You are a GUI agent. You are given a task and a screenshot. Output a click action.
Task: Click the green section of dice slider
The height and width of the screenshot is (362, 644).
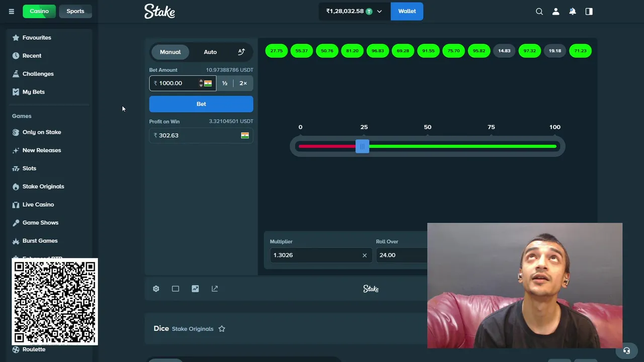click(x=463, y=146)
